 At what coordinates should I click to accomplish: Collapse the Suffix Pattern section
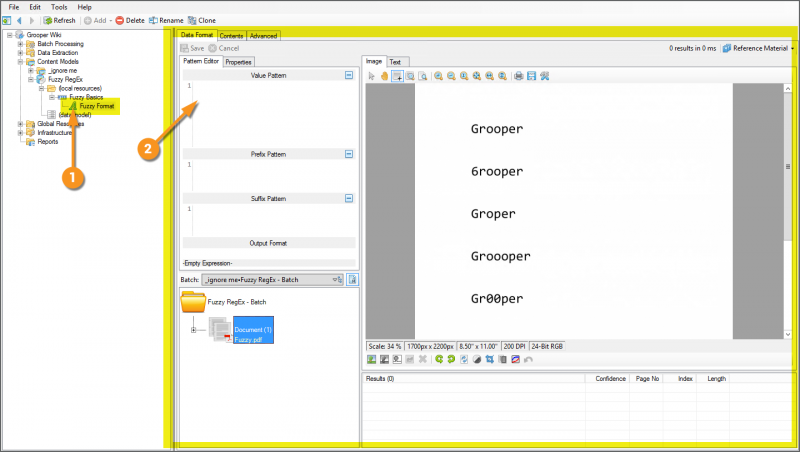pos(349,198)
